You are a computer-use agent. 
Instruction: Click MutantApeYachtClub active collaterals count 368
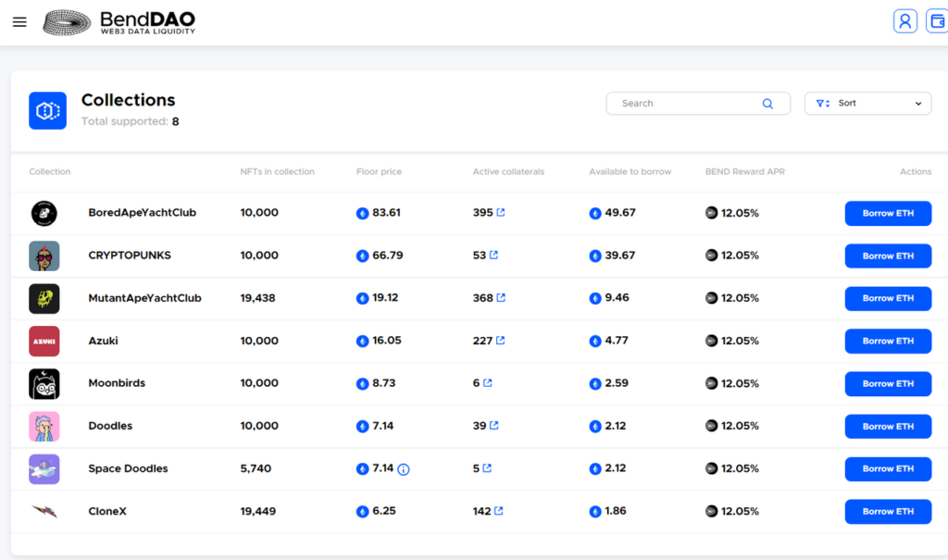coord(483,298)
